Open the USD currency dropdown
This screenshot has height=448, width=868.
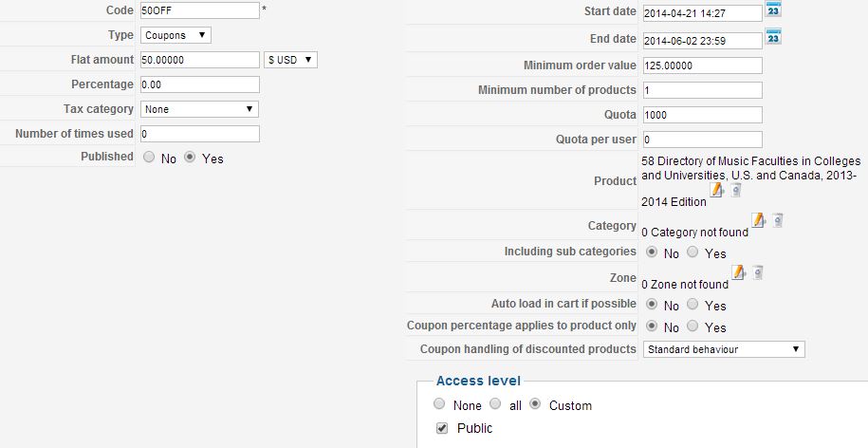[x=291, y=60]
